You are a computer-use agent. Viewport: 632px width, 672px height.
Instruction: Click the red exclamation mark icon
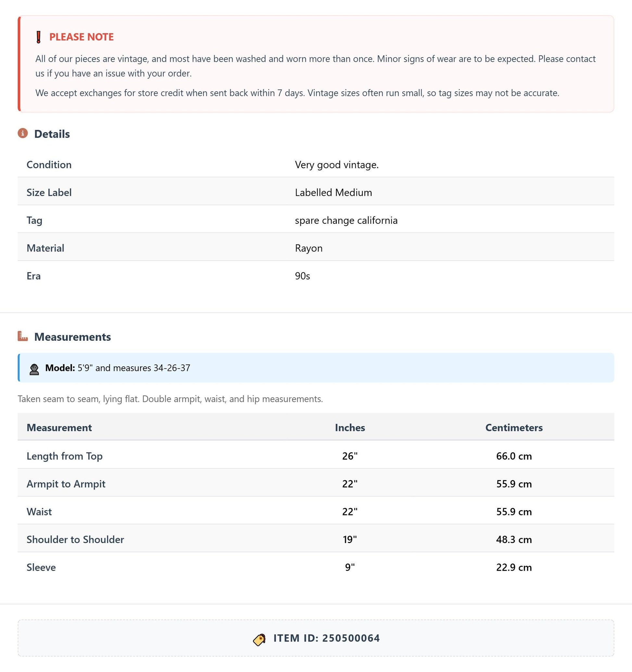(x=39, y=37)
